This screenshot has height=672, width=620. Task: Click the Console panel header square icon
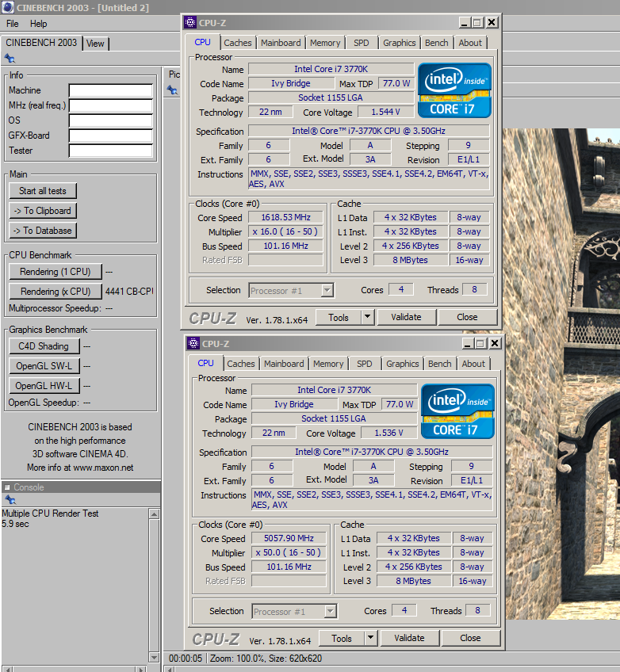(7, 487)
